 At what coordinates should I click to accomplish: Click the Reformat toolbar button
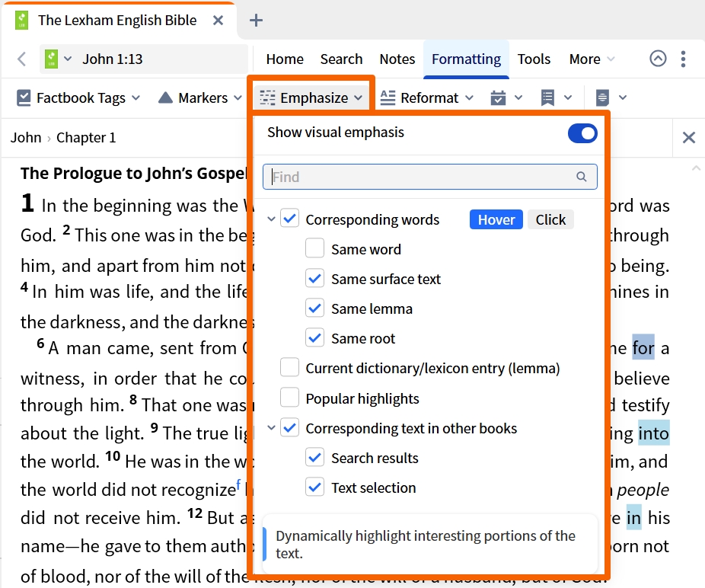[x=419, y=97]
